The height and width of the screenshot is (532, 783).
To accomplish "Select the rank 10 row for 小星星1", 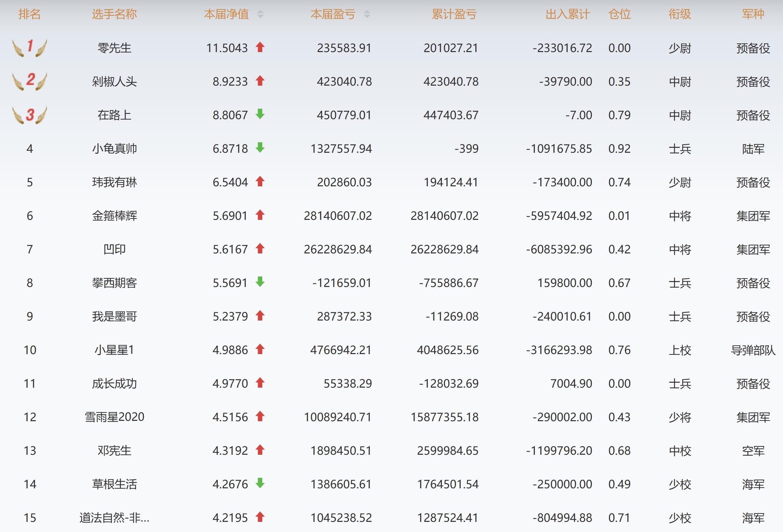I will click(x=30, y=350).
